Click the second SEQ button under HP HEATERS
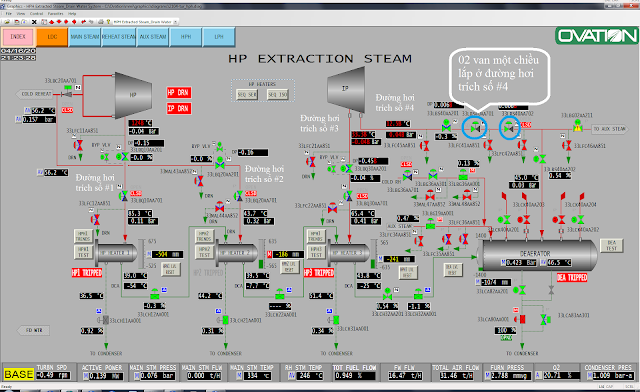Screen dimensions: 640x392 tap(278, 95)
